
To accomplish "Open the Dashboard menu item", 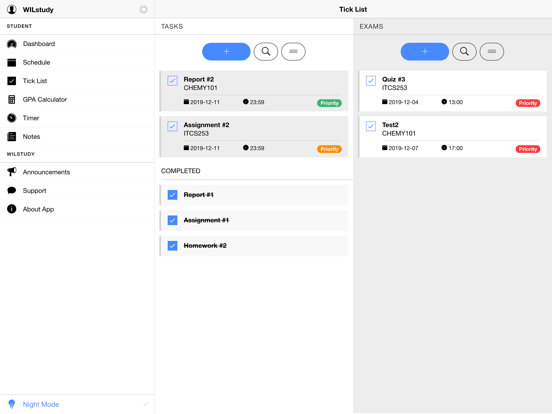I will 77,44.
